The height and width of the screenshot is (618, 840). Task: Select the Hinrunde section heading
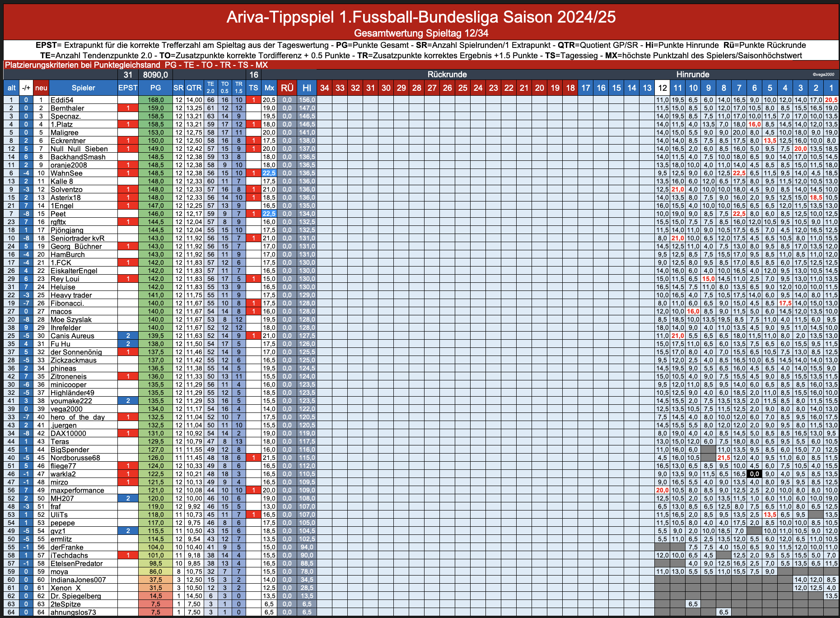(x=693, y=75)
